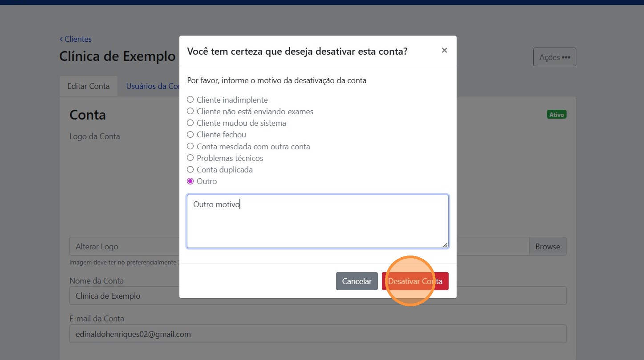
Task: Close the deactivation dialog with X
Action: pyautogui.click(x=444, y=51)
